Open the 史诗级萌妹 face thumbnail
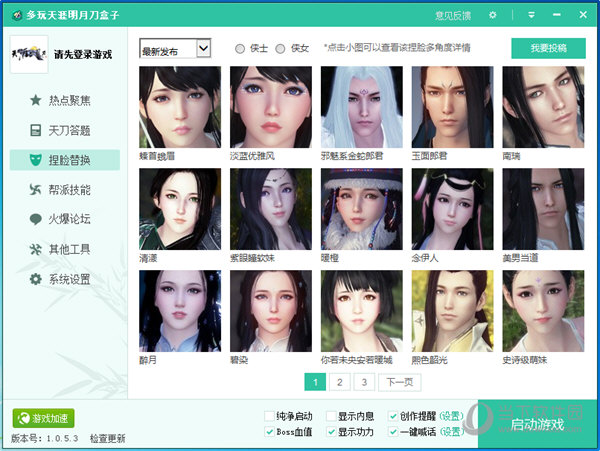The width and height of the screenshot is (600, 451). [543, 311]
